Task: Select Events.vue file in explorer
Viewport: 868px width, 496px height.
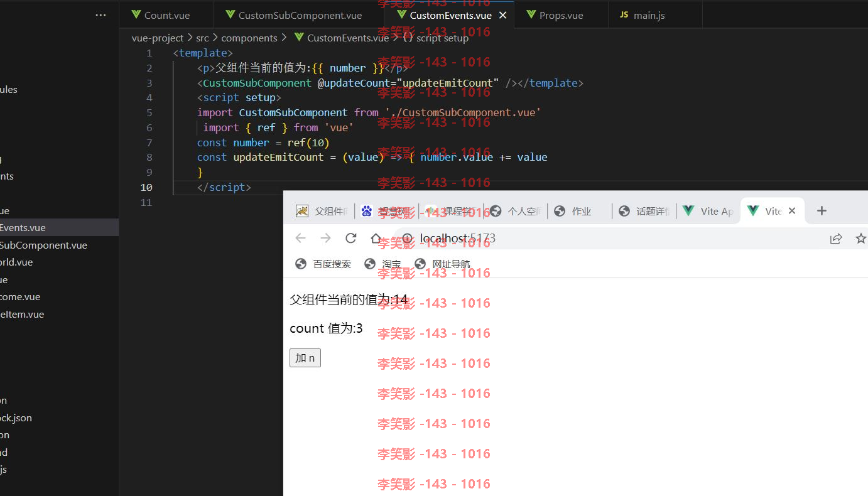Action: click(59, 227)
